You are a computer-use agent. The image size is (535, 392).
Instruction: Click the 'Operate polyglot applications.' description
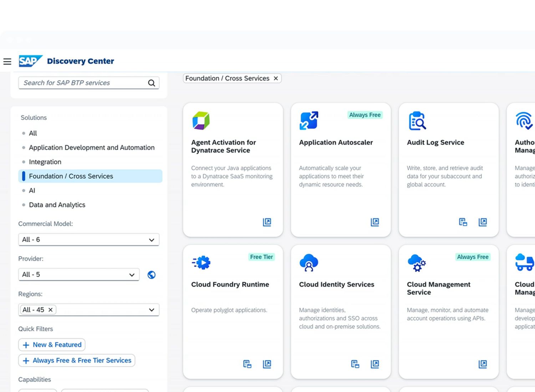[x=229, y=310]
